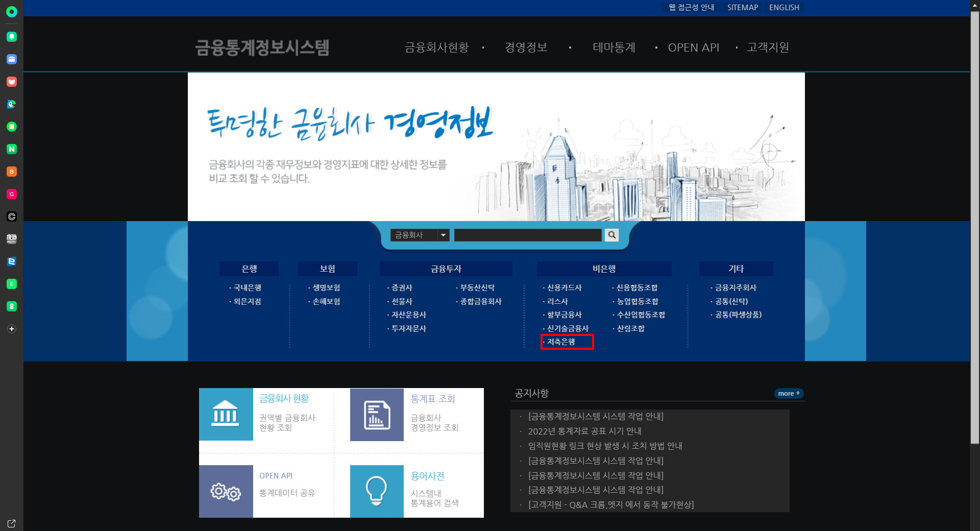Open the 종합금융회사 link
This screenshot has height=531, width=980.
tap(481, 302)
